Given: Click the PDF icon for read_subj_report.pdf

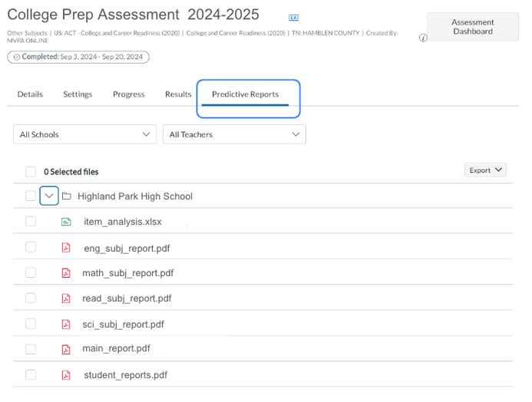Looking at the screenshot, I should 66,298.
